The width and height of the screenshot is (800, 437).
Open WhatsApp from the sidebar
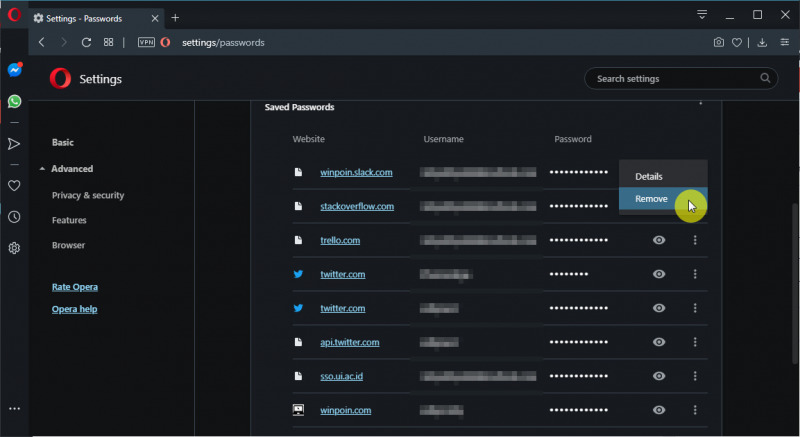(x=15, y=101)
